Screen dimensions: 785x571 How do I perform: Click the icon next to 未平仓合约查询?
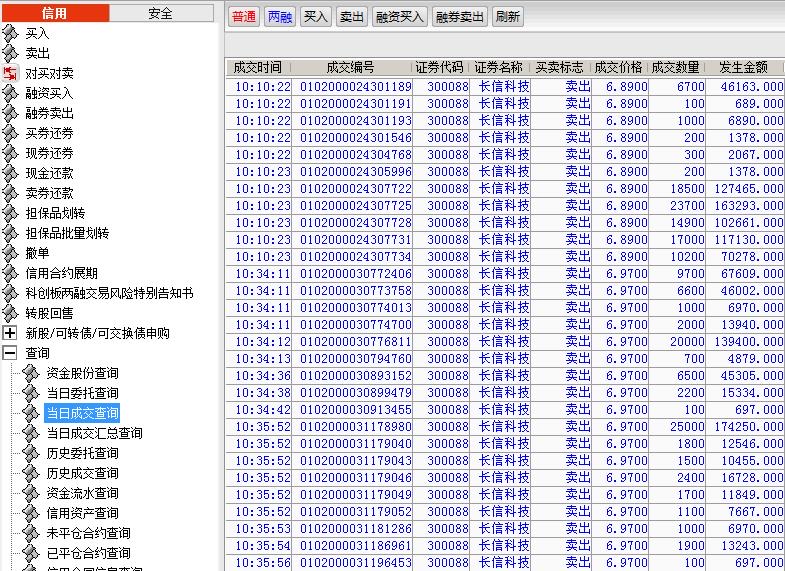[x=31, y=533]
